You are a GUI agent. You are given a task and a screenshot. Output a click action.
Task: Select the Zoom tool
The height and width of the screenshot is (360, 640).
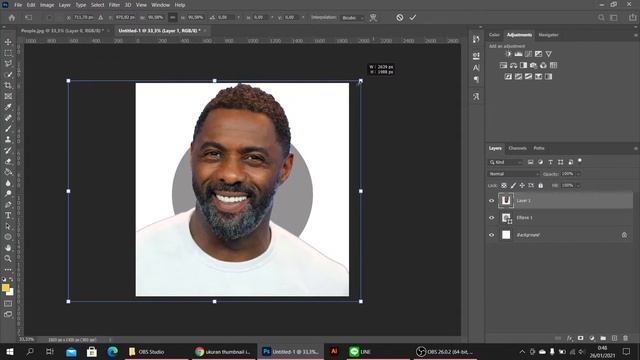(8, 258)
